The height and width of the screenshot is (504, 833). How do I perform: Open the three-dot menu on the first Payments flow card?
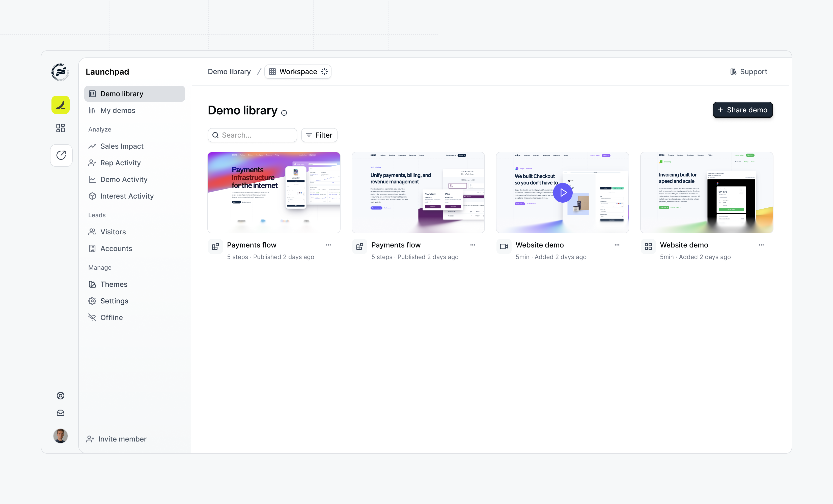[328, 245]
